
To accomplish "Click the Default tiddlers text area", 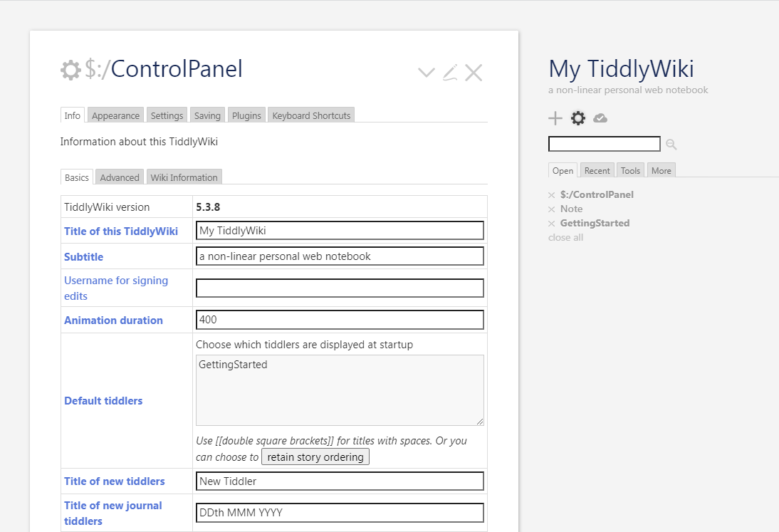I will click(340, 390).
